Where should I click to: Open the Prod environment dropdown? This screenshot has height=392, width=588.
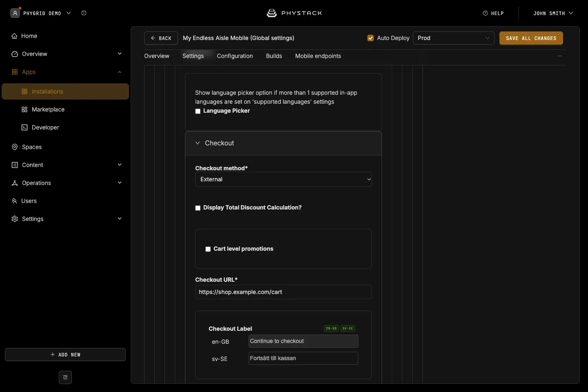[x=454, y=38]
